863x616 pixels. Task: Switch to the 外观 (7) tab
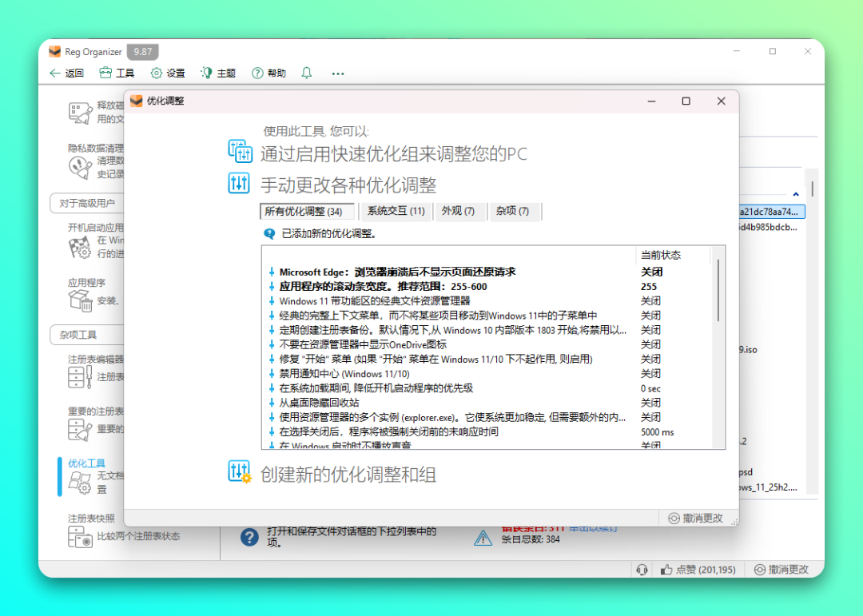coord(458,211)
